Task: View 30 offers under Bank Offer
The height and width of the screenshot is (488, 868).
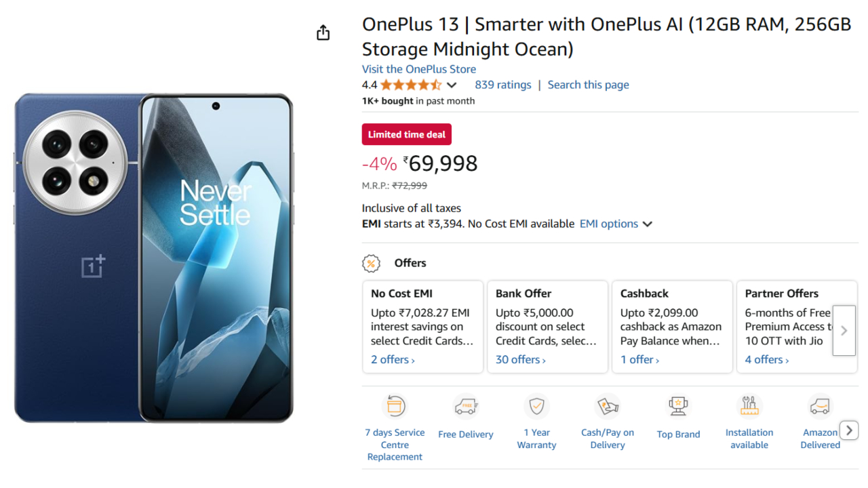Action: (x=520, y=359)
